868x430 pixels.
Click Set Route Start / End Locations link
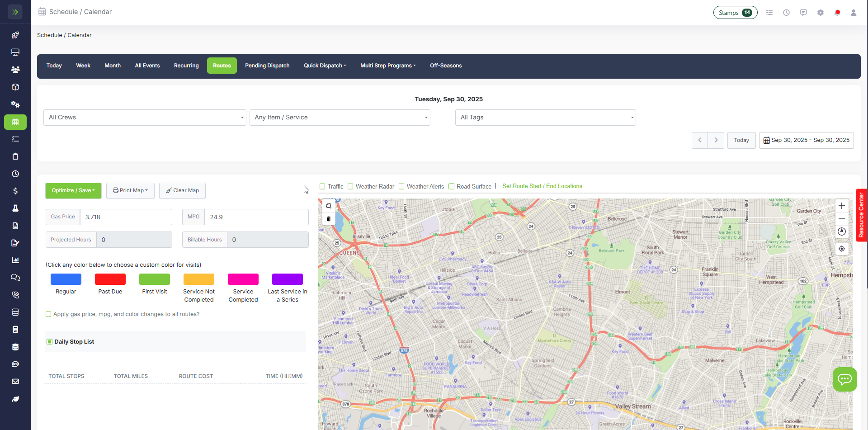pyautogui.click(x=542, y=186)
